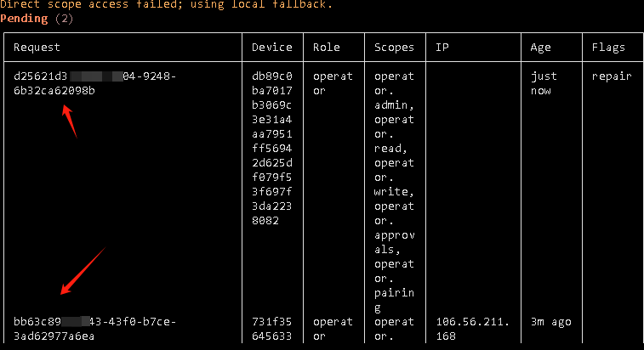Click device ID beginning db89c0
The image size is (644, 350).
[x=272, y=148]
